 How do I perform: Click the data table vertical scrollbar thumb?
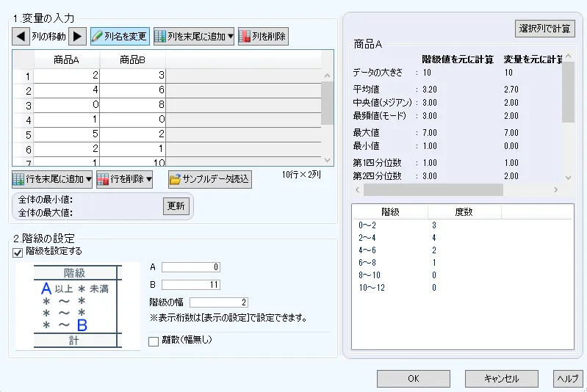click(x=327, y=104)
